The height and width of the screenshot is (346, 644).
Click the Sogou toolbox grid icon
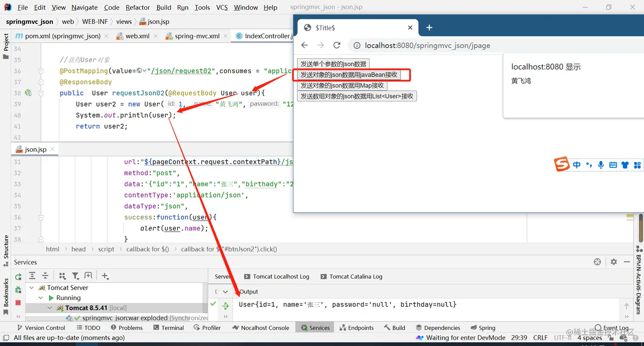637,165
